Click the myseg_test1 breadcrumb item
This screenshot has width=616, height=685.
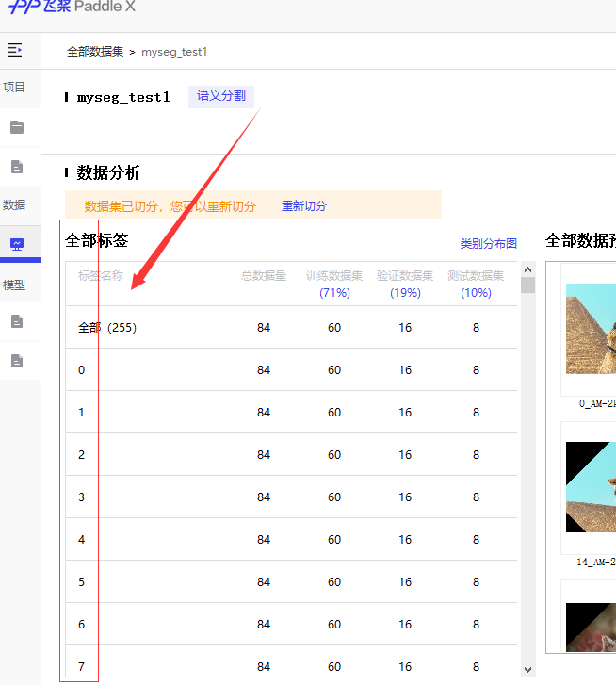point(174,52)
